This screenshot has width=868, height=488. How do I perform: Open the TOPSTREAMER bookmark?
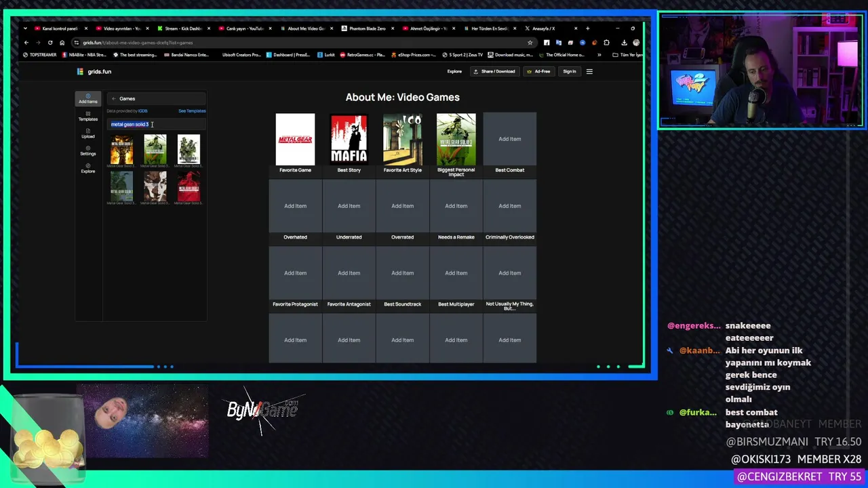pyautogui.click(x=40, y=55)
